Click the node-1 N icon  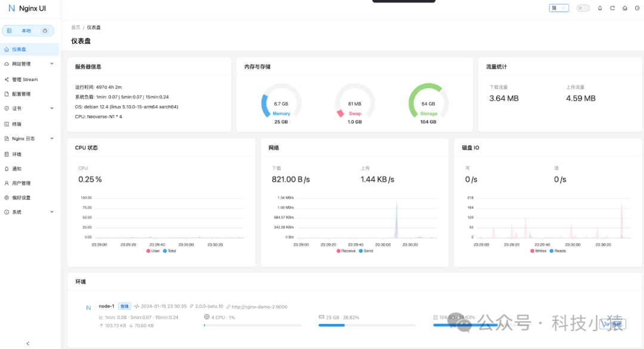point(88,308)
